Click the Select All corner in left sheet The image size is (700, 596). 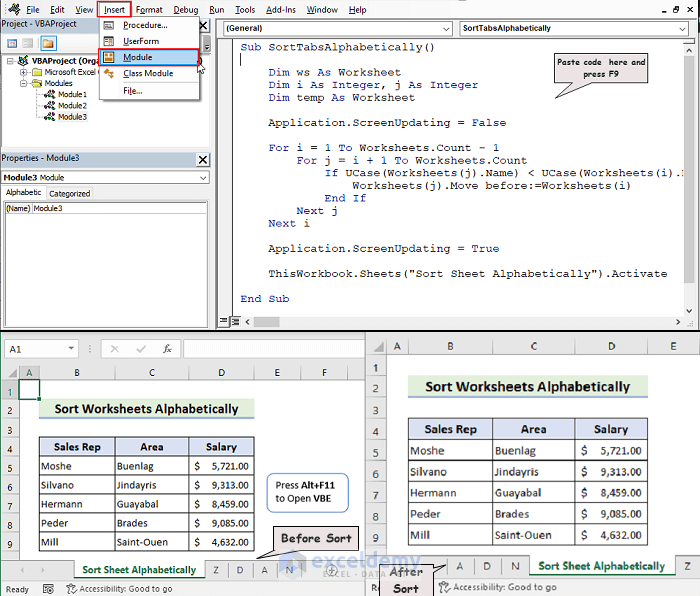click(x=12, y=373)
